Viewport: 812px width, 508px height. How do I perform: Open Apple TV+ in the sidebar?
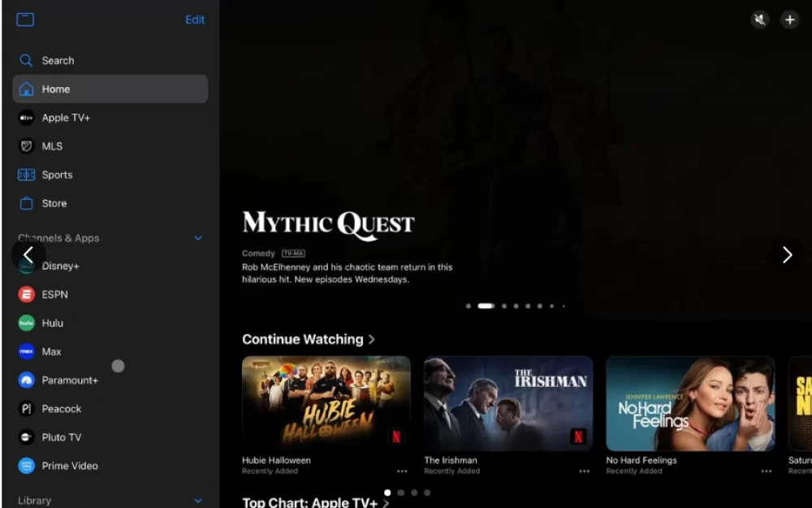coord(110,118)
